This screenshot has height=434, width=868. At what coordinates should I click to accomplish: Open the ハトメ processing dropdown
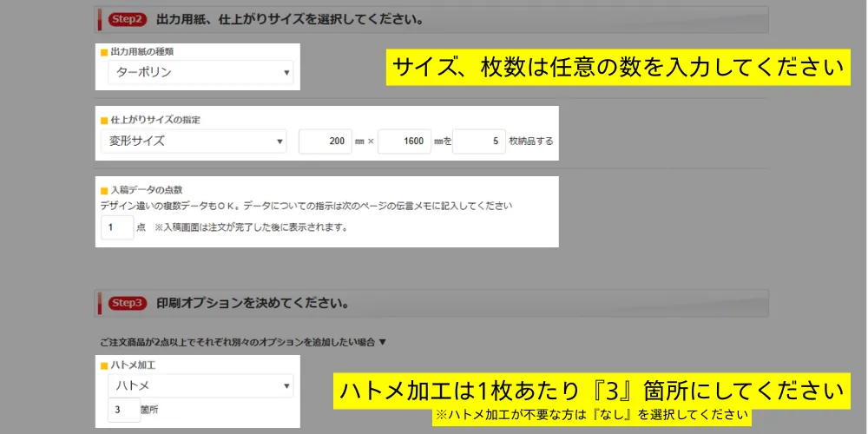pyautogui.click(x=201, y=385)
